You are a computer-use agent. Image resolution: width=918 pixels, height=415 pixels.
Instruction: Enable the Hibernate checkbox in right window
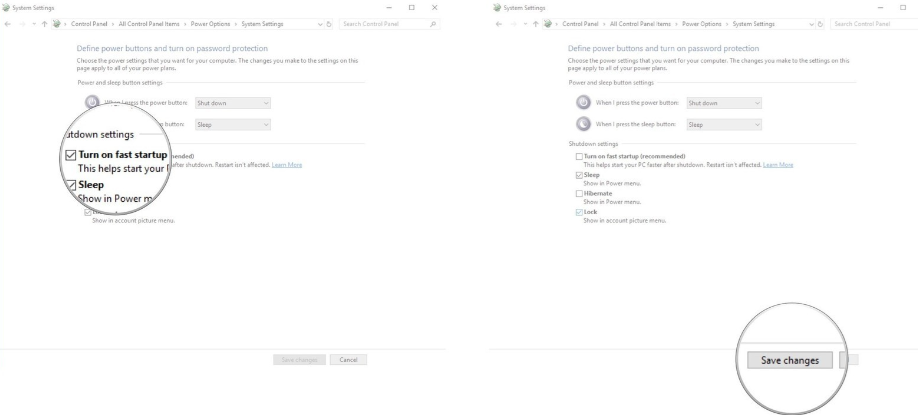pyautogui.click(x=579, y=194)
